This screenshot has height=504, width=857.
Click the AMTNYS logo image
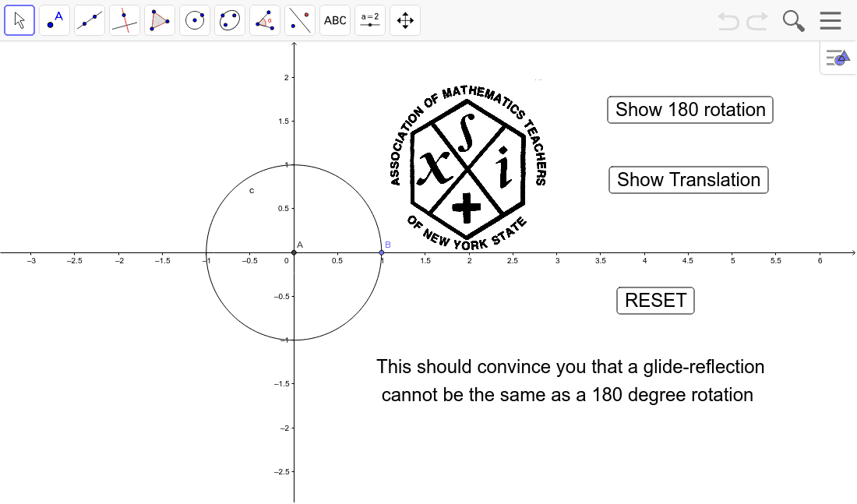pos(468,167)
